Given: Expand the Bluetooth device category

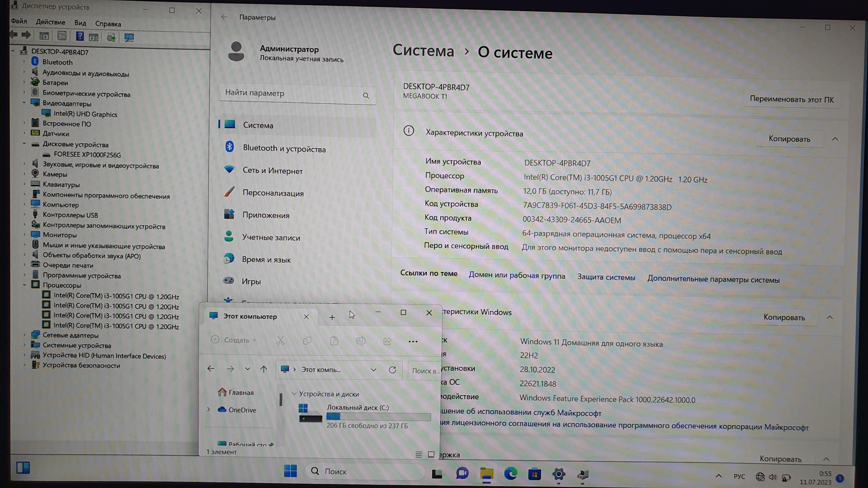Looking at the screenshot, I should pyautogui.click(x=25, y=62).
